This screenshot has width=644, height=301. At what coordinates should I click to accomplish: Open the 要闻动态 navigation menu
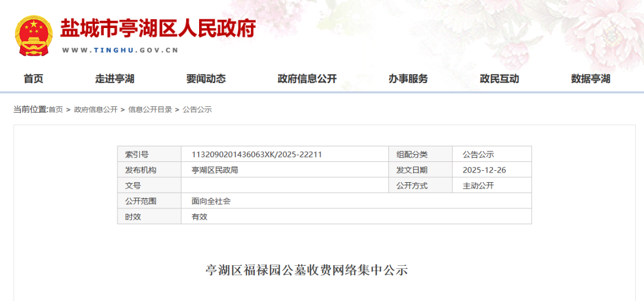tap(206, 79)
